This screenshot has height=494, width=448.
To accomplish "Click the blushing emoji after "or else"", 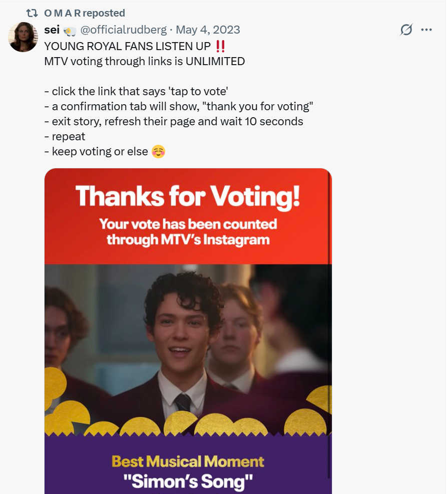I will tap(158, 151).
